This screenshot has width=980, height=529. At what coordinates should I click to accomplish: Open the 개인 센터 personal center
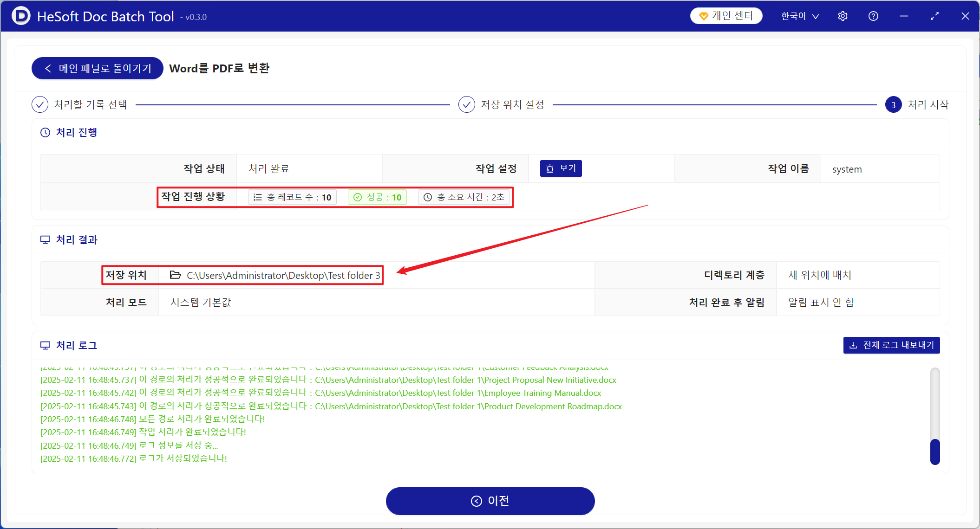[726, 16]
